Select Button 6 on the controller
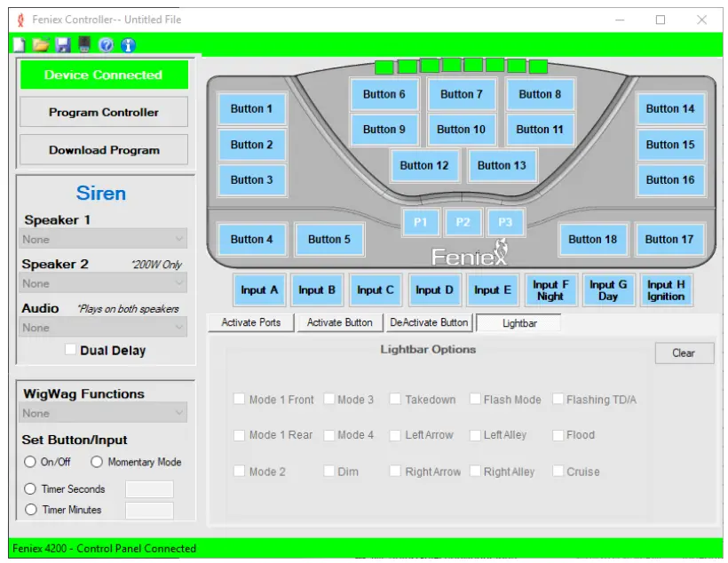Viewport: 728px width, 563px height. point(384,94)
